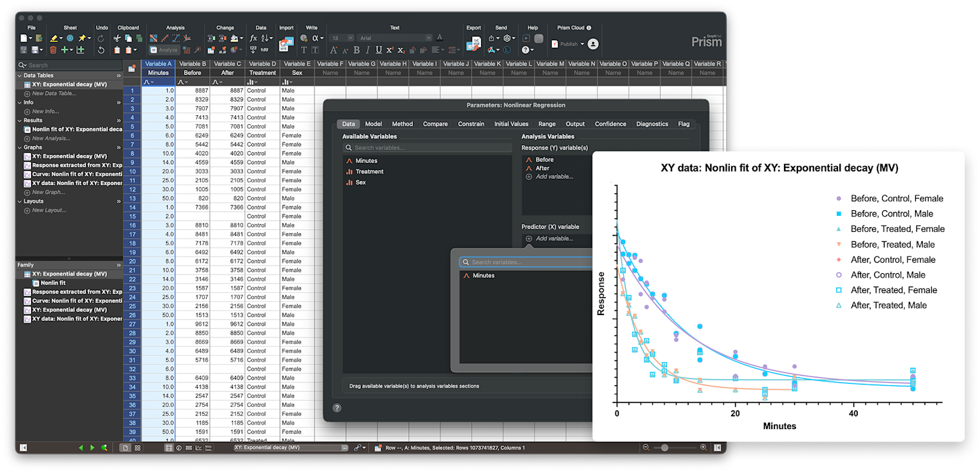Viewport: 980px width, 473px height.
Task: Click the blue snowflake Freeze sheet icon
Action: 70,38
